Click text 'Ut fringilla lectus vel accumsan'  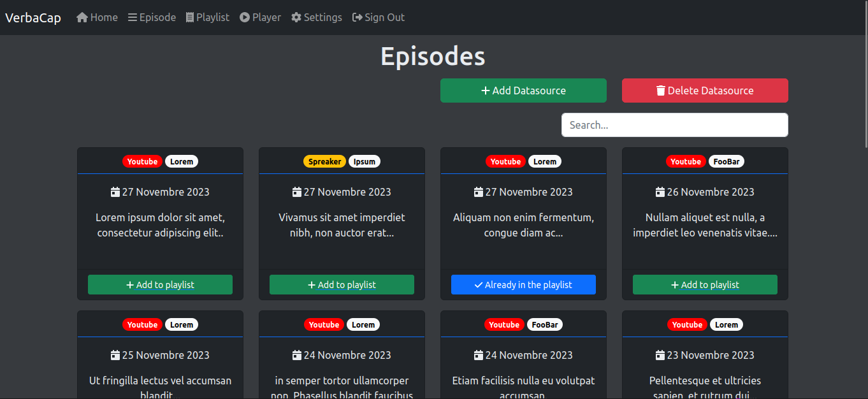pos(160,381)
